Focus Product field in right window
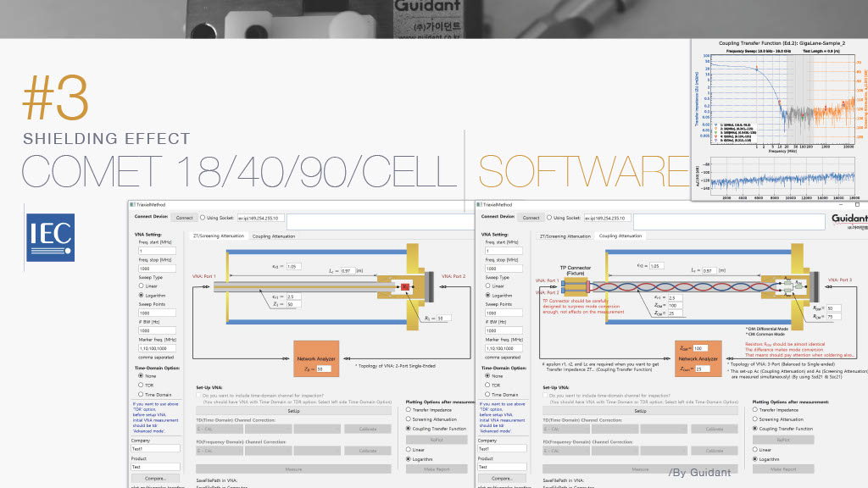The height and width of the screenshot is (488, 868). (502, 467)
